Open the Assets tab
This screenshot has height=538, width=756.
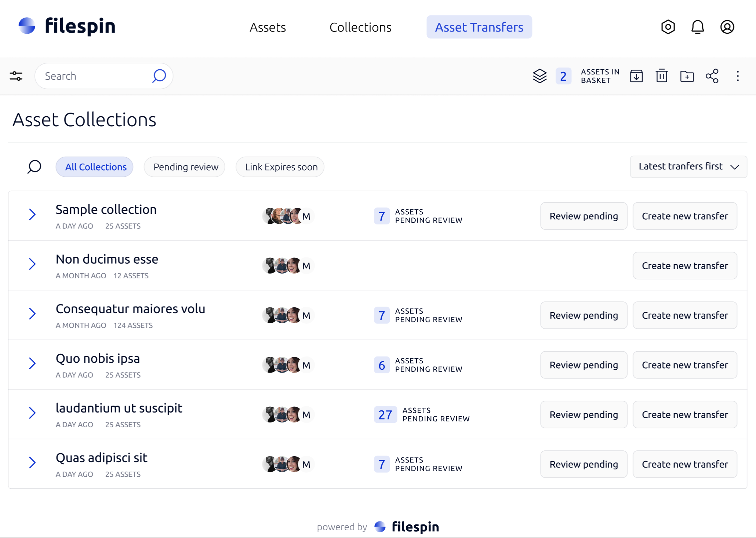(x=268, y=27)
